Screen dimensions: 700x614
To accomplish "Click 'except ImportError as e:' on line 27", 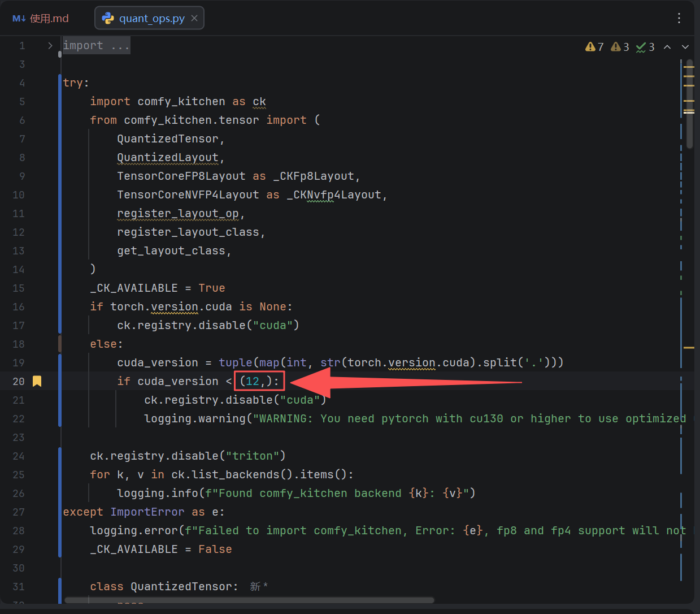I will click(144, 512).
